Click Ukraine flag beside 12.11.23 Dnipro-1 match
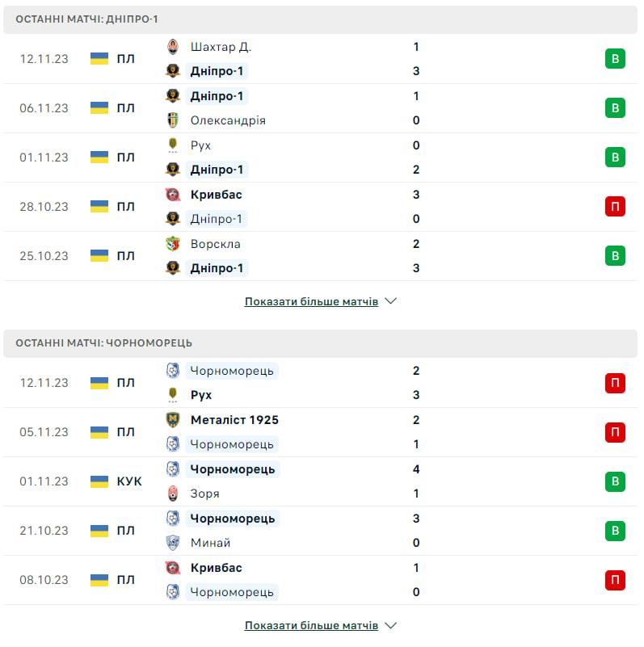Viewport: 644px width, 647px height. click(99, 59)
